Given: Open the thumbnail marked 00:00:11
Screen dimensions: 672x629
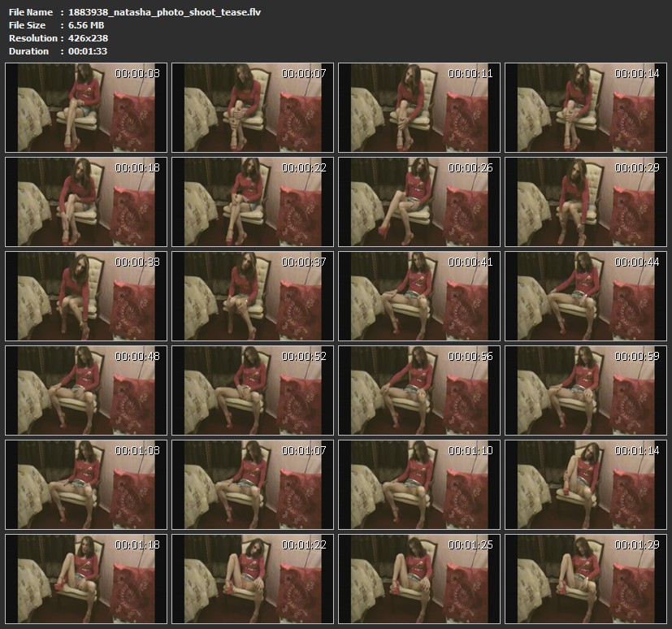Looking at the screenshot, I should (x=419, y=107).
